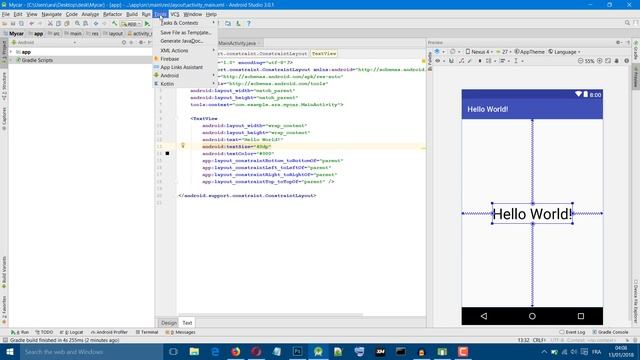Switch to the MainActivity.java editor tab
The height and width of the screenshot is (360, 640).
coord(238,43)
